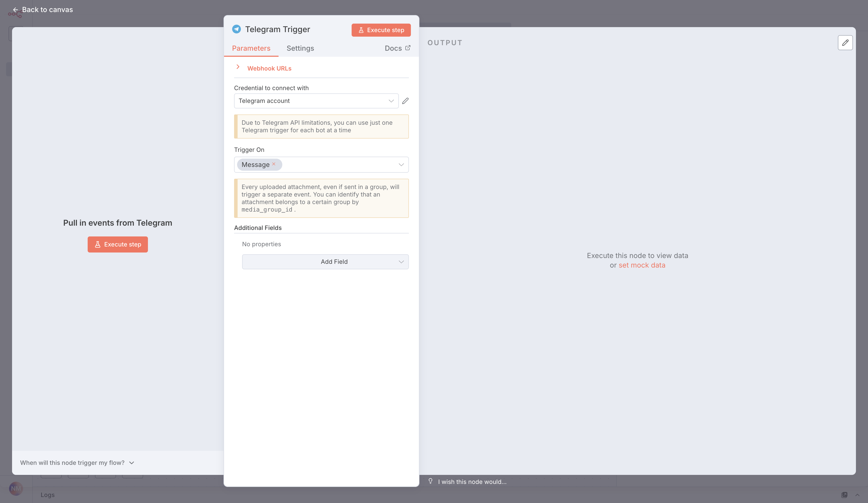Expand the Logs panel chevron
The width and height of the screenshot is (868, 503).
tap(857, 495)
